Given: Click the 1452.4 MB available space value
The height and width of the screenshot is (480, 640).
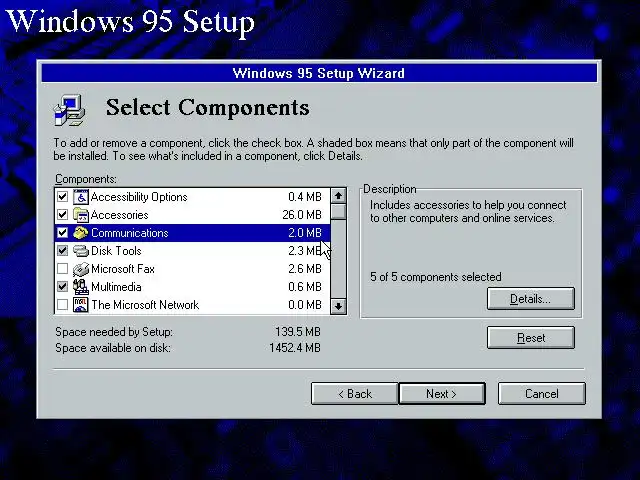Looking at the screenshot, I should [295, 348].
